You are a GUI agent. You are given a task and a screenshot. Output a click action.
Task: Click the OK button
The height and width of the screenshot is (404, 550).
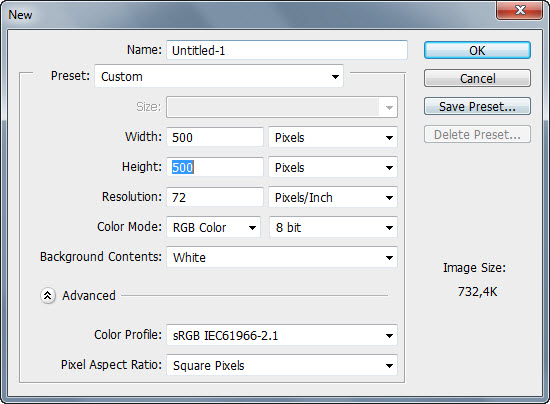point(477,50)
